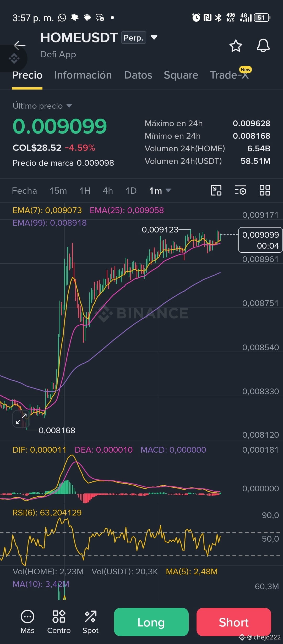
Task: Tap the Bluetooth status icon
Action: 218,18
